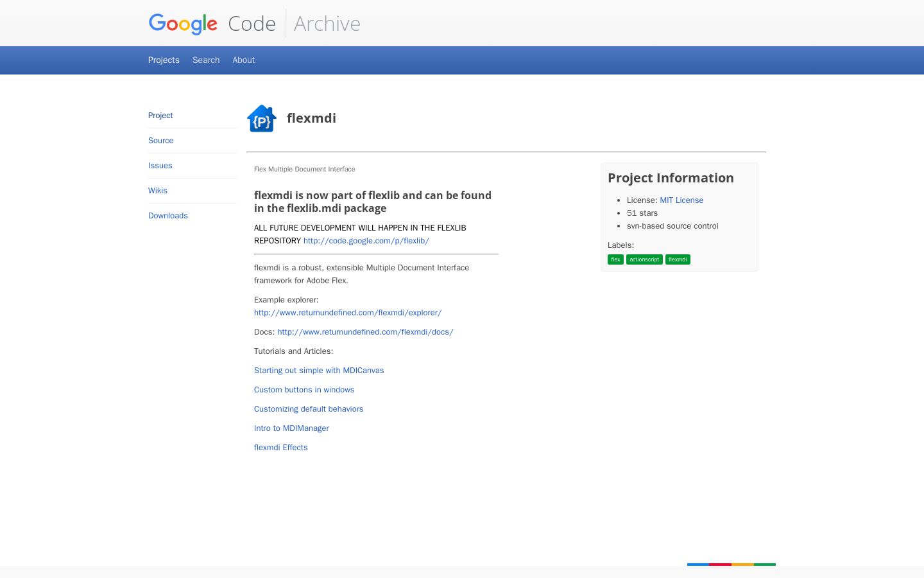Open 'Intro to MDIManager' article
This screenshot has width=924, height=578.
click(x=291, y=428)
